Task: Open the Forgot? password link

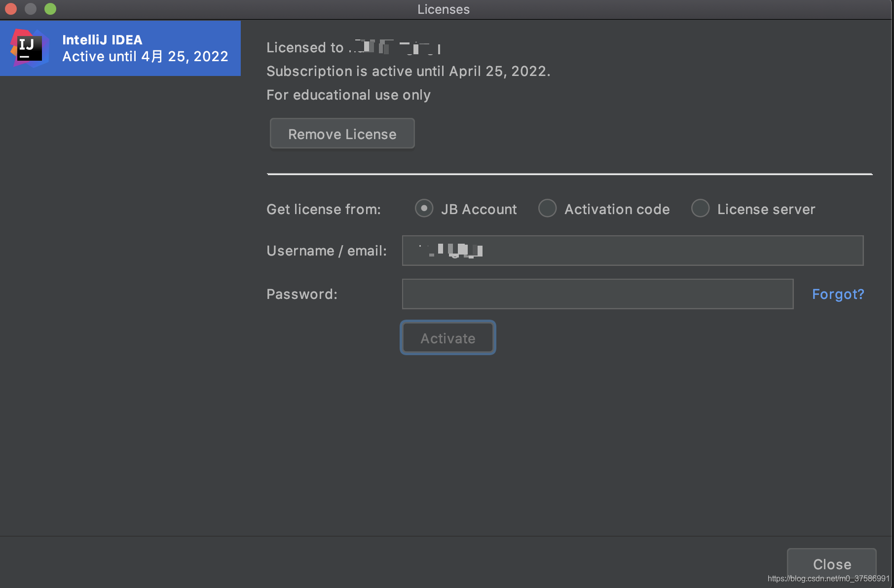Action: (x=838, y=294)
